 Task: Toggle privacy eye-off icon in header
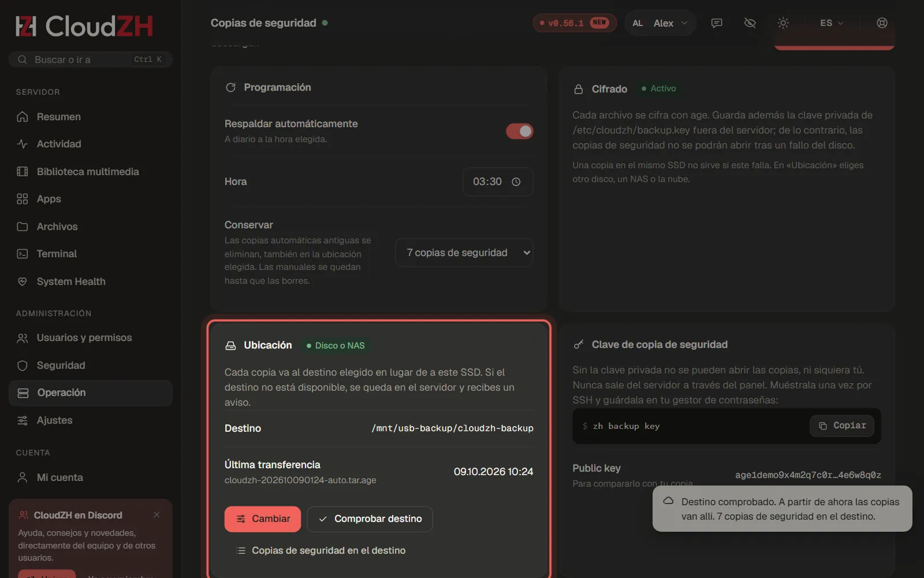[750, 23]
